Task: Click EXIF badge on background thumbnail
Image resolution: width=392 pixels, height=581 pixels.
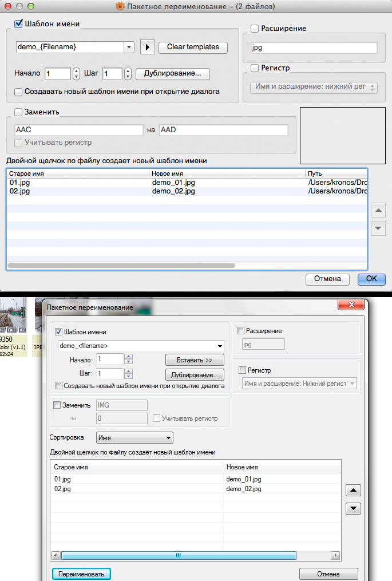Action: pyautogui.click(x=12, y=330)
